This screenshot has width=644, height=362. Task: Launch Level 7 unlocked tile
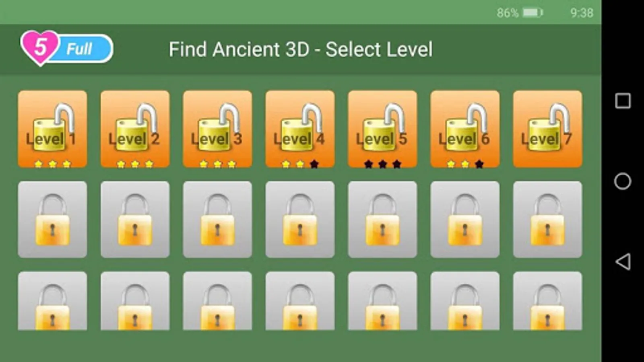point(547,129)
